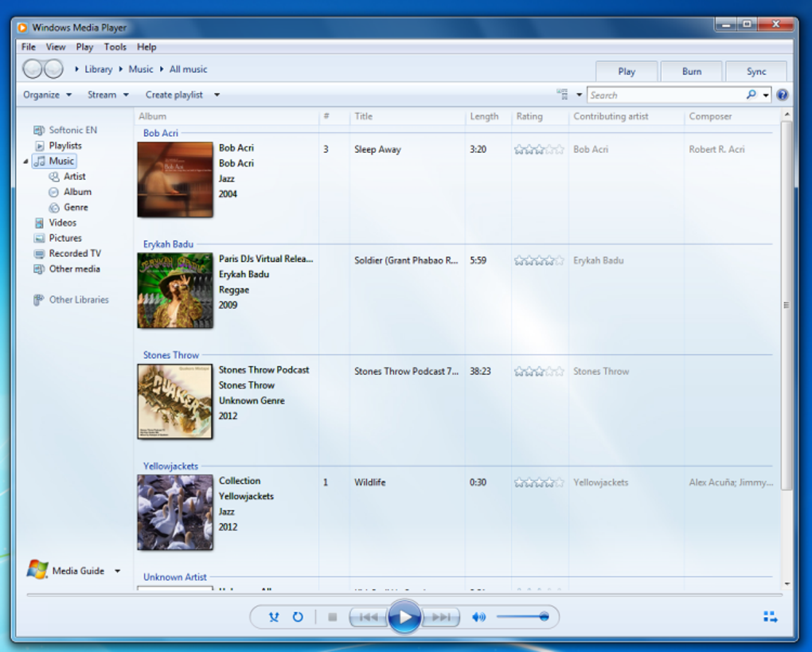
Task: Click the vertical scrollbar down arrow
Action: tap(787, 584)
